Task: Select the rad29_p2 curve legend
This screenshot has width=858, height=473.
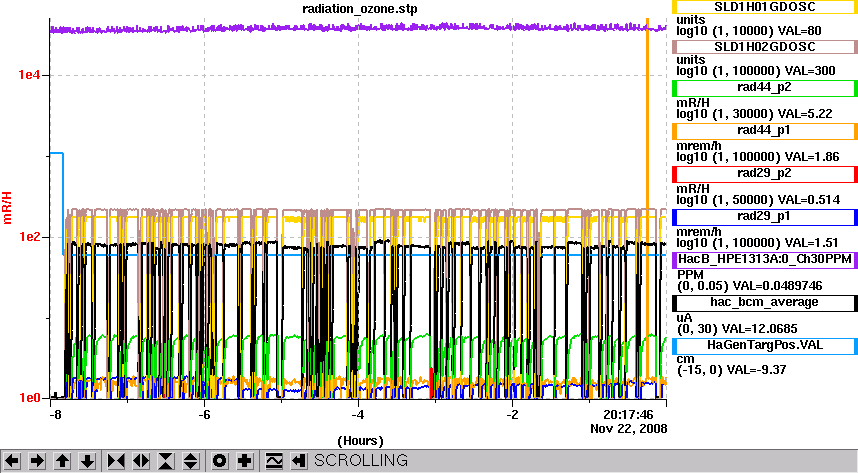Action: tap(764, 174)
